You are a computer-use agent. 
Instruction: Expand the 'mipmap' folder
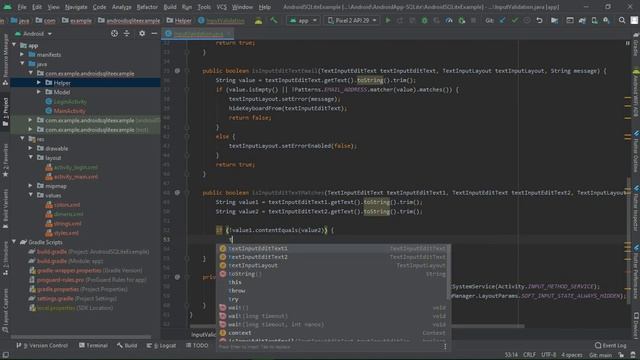click(x=31, y=186)
